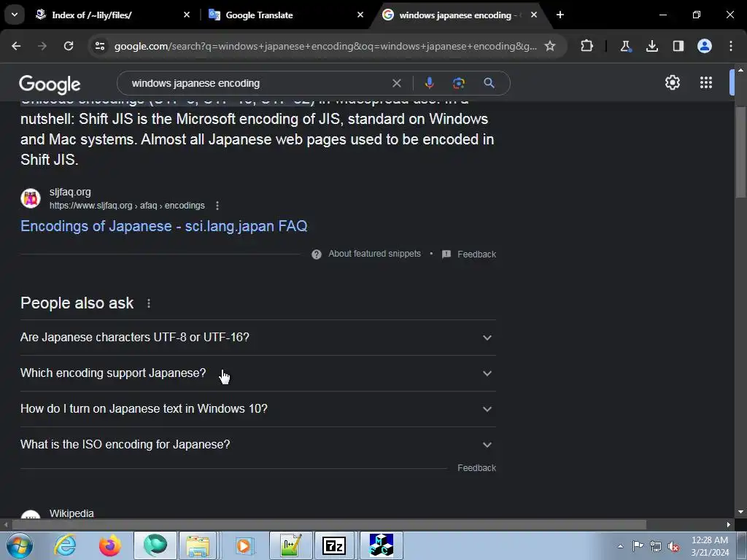Close the windows japanese encoding tab
Viewport: 747px width, 560px height.
click(x=533, y=15)
